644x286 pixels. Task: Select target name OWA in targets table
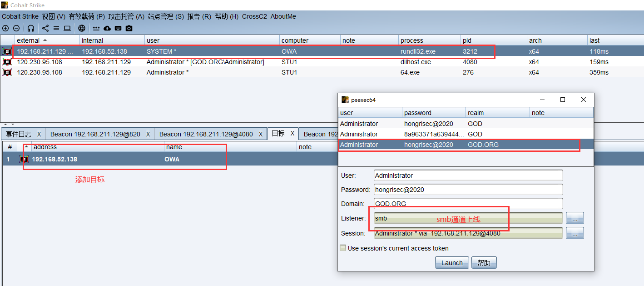coord(172,159)
